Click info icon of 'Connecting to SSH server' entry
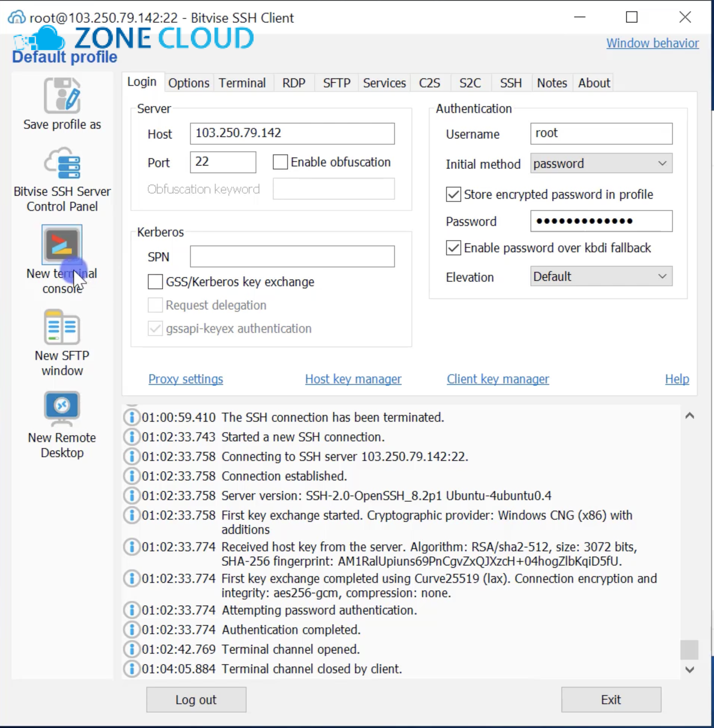 tap(132, 456)
